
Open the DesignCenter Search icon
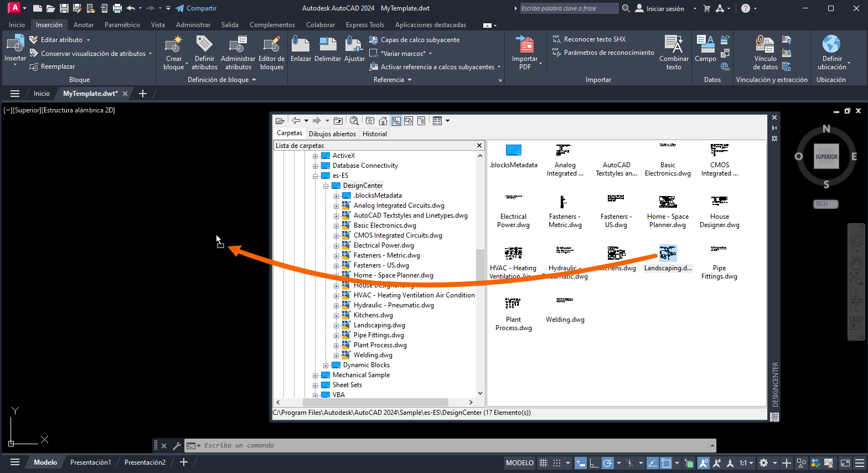pyautogui.click(x=354, y=121)
